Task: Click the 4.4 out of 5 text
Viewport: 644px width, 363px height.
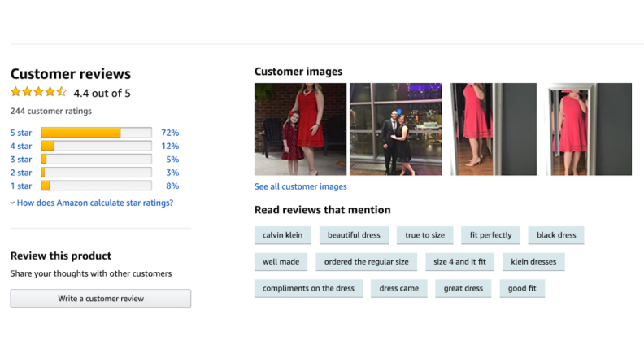Action: [x=102, y=94]
